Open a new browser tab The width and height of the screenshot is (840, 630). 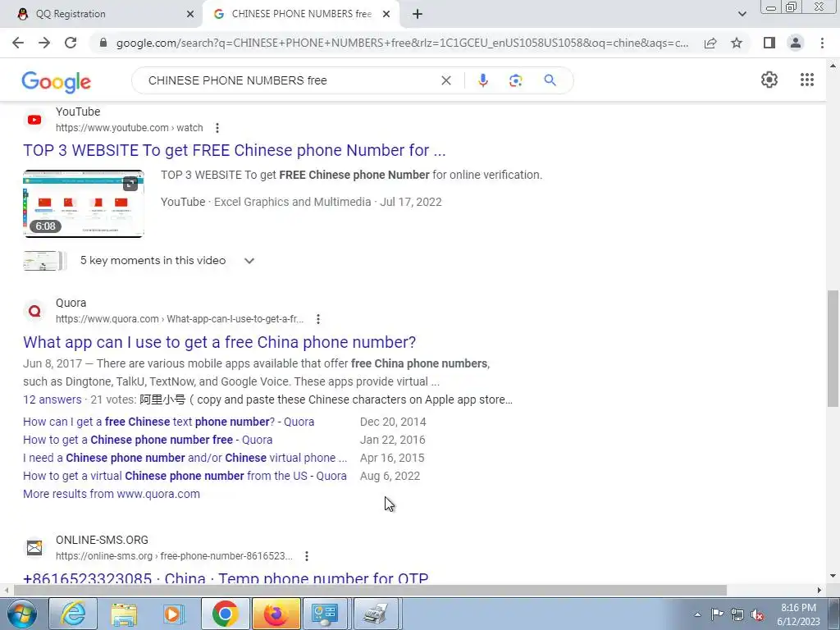coord(418,14)
